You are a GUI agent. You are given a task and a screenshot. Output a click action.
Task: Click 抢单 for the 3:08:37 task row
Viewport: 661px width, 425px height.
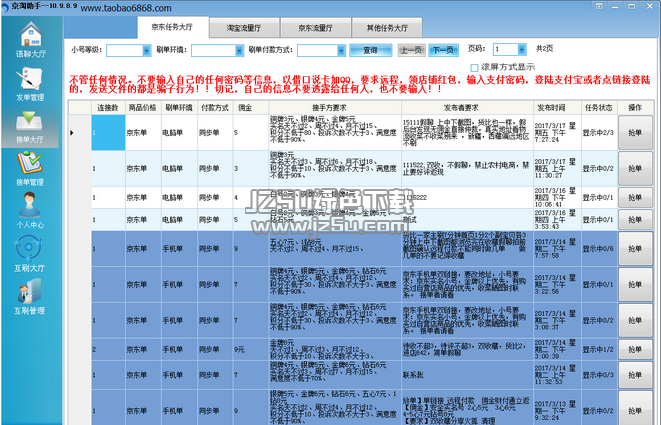coord(635,320)
